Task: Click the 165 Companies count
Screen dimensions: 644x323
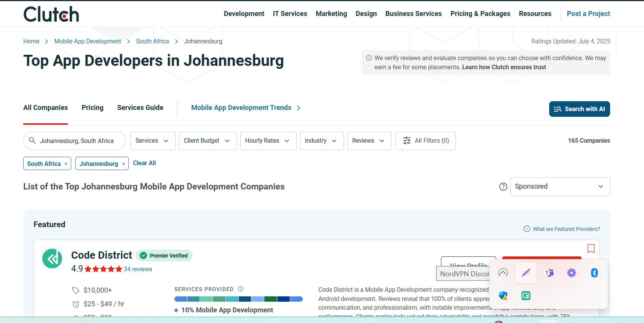Action: pos(589,141)
